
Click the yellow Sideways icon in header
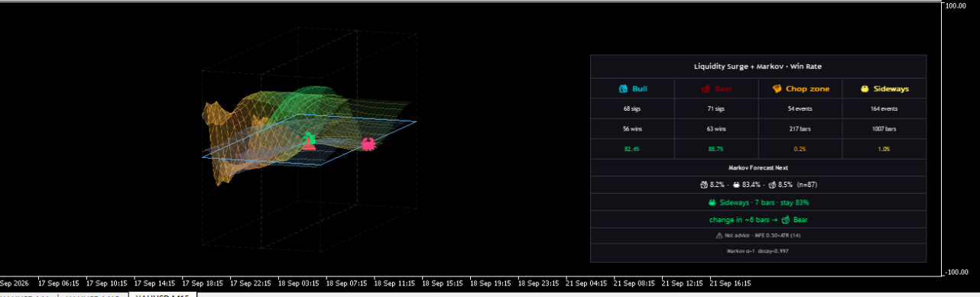865,89
